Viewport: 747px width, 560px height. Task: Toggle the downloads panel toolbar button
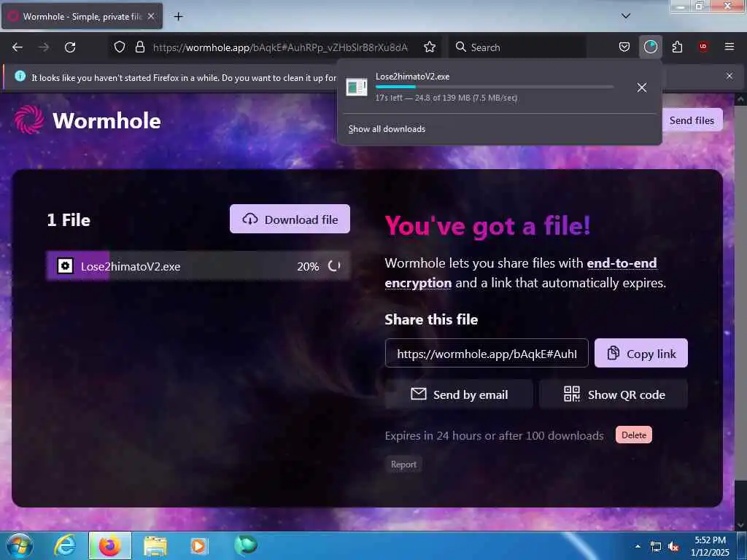pyautogui.click(x=650, y=47)
